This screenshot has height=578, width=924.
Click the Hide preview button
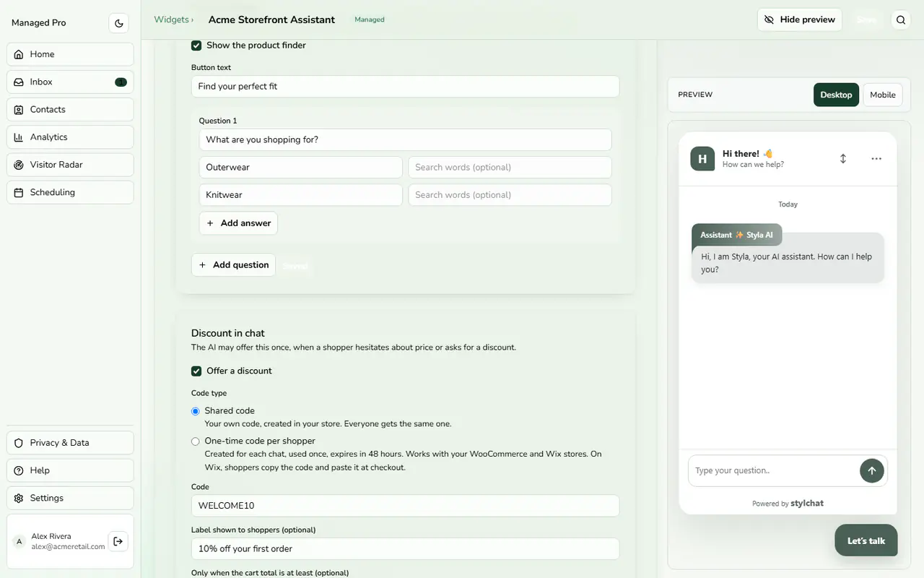click(x=800, y=20)
